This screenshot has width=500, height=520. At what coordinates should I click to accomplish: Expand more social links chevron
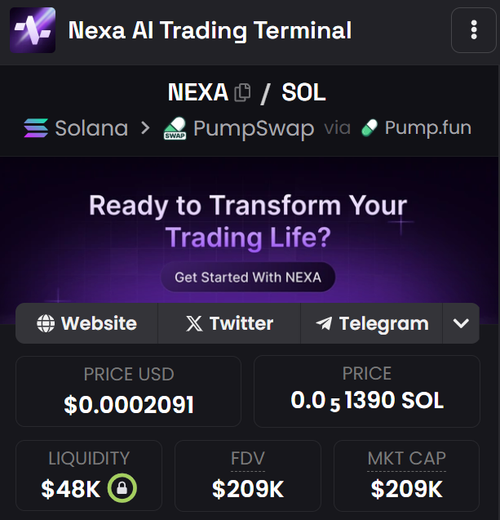click(461, 323)
